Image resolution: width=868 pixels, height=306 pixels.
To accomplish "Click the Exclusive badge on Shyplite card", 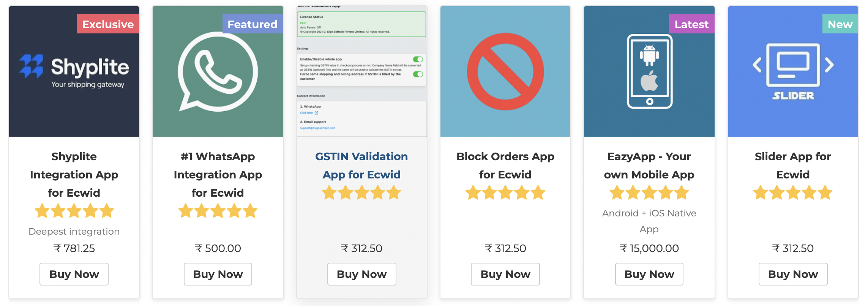I will point(108,24).
